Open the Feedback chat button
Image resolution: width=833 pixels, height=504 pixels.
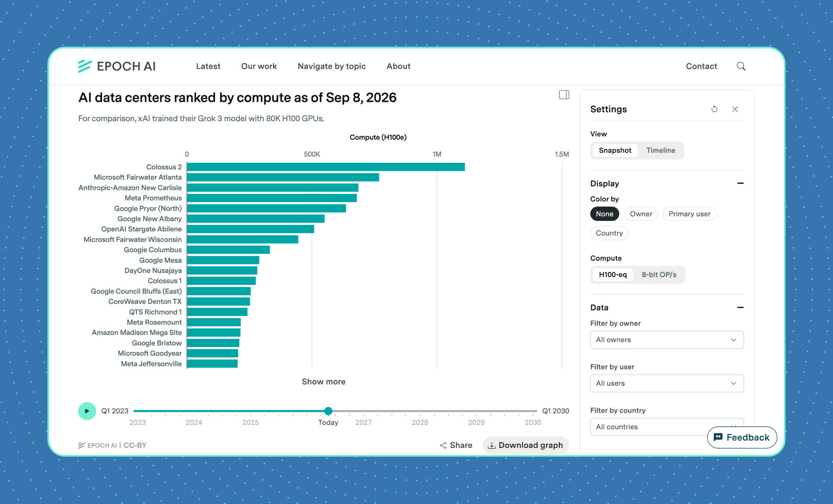point(741,437)
